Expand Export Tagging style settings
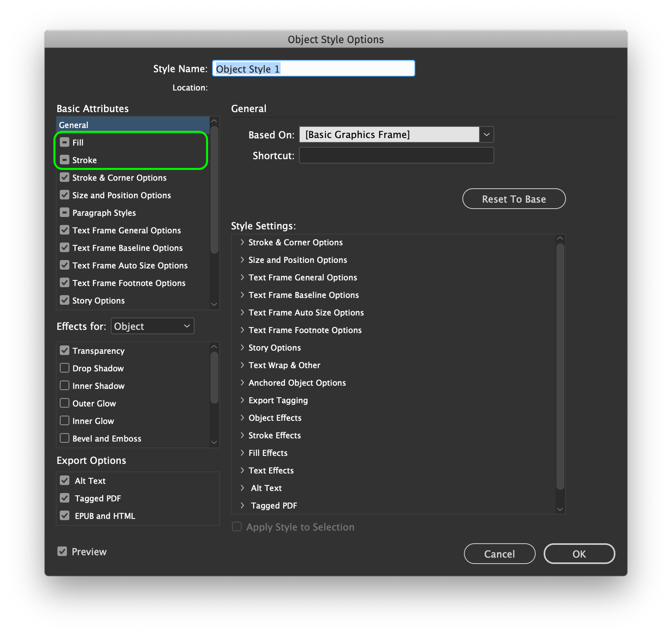This screenshot has width=672, height=635. pos(242,400)
